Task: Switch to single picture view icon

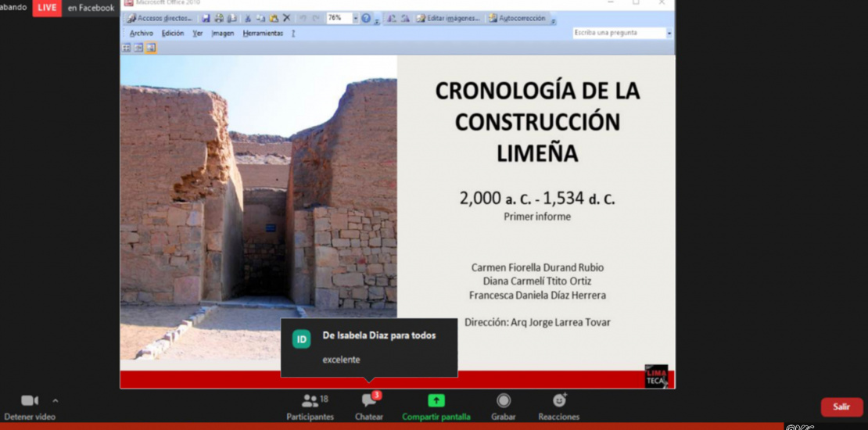Action: 151,48
